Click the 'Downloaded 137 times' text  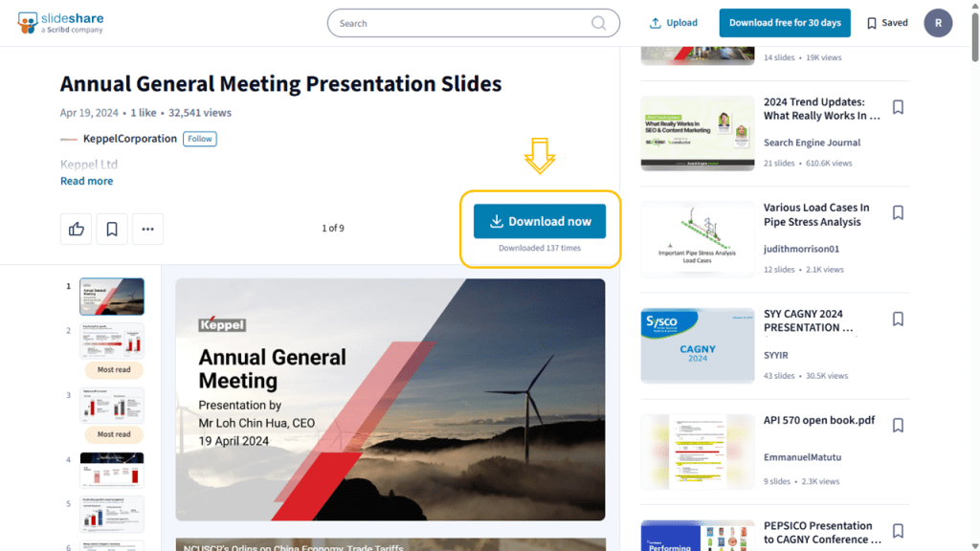(x=540, y=248)
